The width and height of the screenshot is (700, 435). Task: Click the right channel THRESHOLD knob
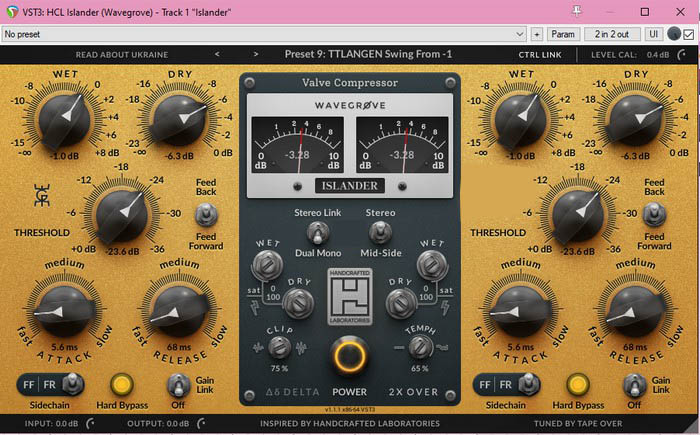pyautogui.click(x=578, y=216)
